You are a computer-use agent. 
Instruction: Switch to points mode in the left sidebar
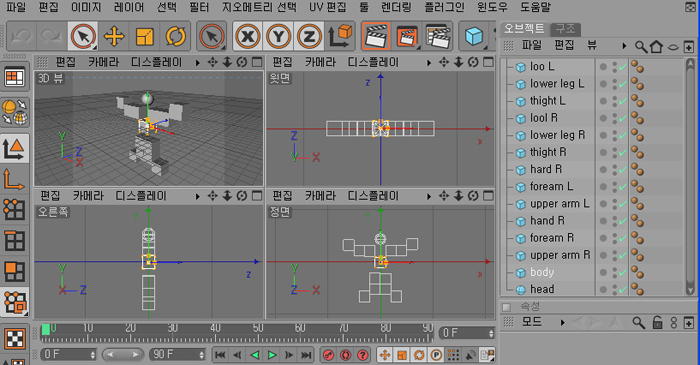(x=15, y=210)
